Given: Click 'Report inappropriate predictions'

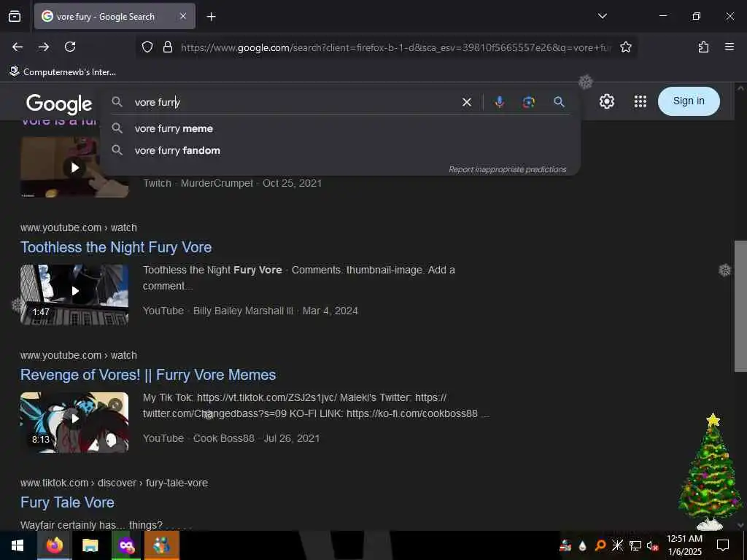Looking at the screenshot, I should (x=508, y=169).
